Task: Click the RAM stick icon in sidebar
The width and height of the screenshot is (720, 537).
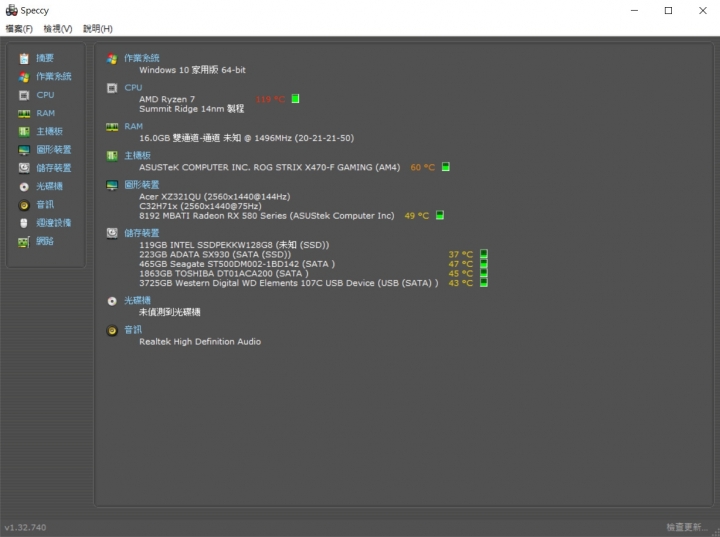Action: pyautogui.click(x=24, y=113)
